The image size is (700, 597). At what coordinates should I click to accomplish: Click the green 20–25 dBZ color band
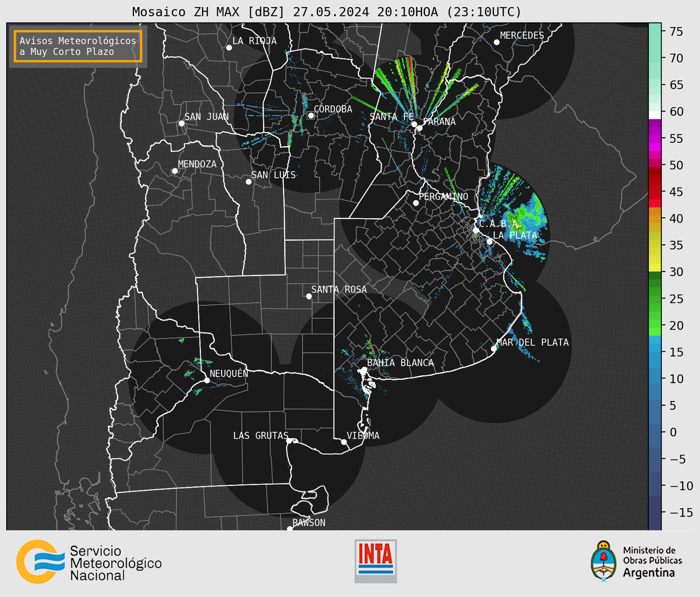(655, 312)
